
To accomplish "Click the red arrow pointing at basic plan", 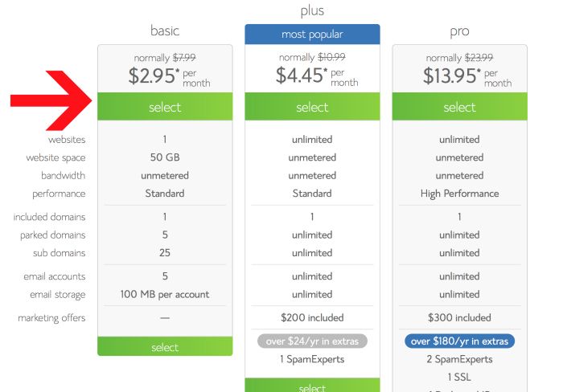I will [52, 100].
